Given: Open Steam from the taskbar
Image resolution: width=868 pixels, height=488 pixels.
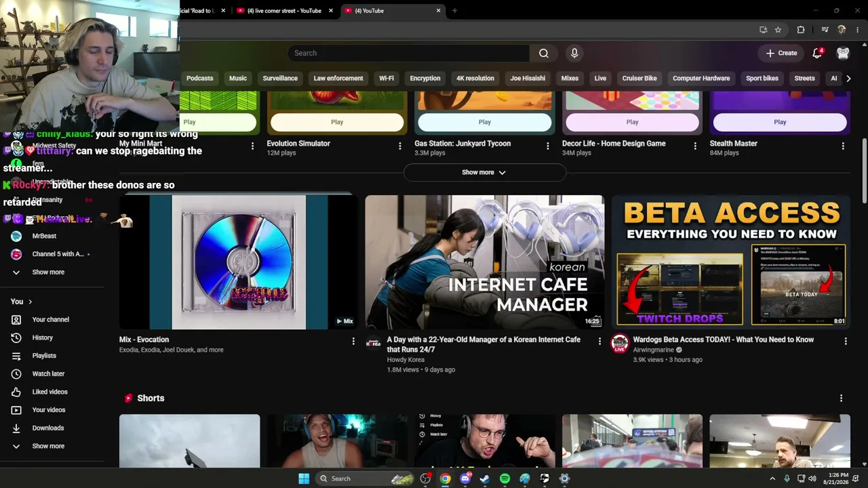Looking at the screenshot, I should pos(484,479).
